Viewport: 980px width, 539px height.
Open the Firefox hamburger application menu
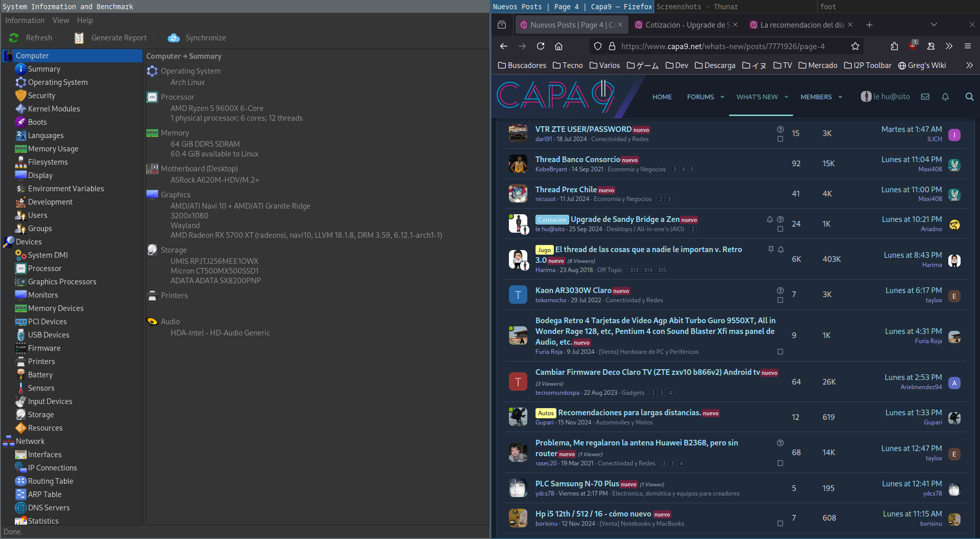(967, 46)
